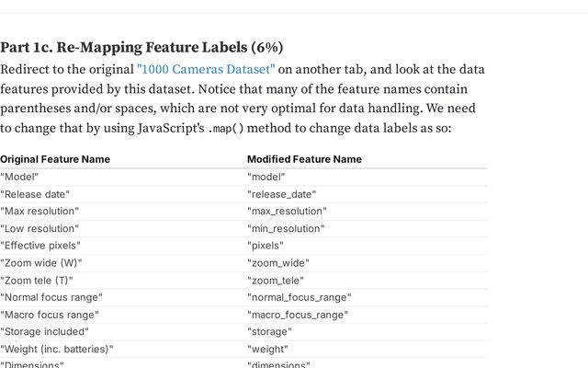Click the "Storage included" table cell

click(x=46, y=332)
